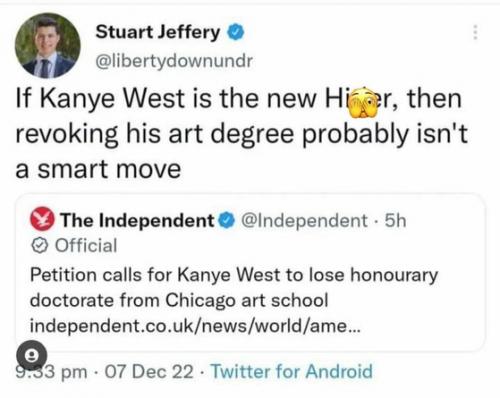Open The Independent account name
Viewport: 500px width, 398px height.
(137, 220)
